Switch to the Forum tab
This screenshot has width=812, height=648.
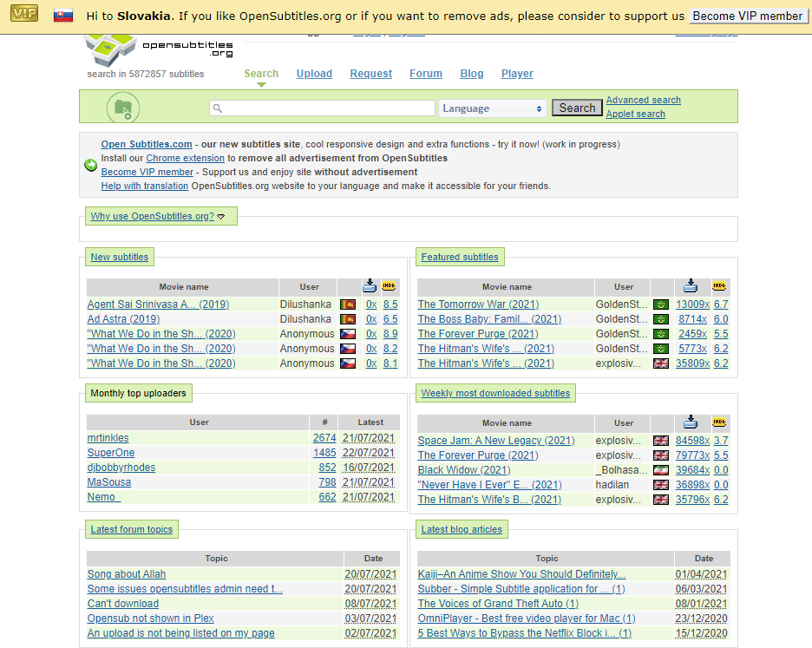coord(426,74)
